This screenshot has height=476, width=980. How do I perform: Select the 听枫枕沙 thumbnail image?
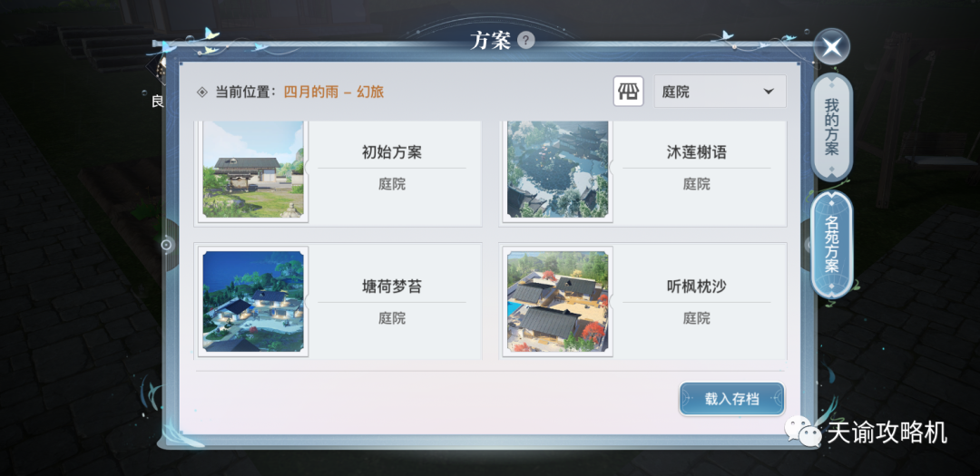[x=557, y=301]
